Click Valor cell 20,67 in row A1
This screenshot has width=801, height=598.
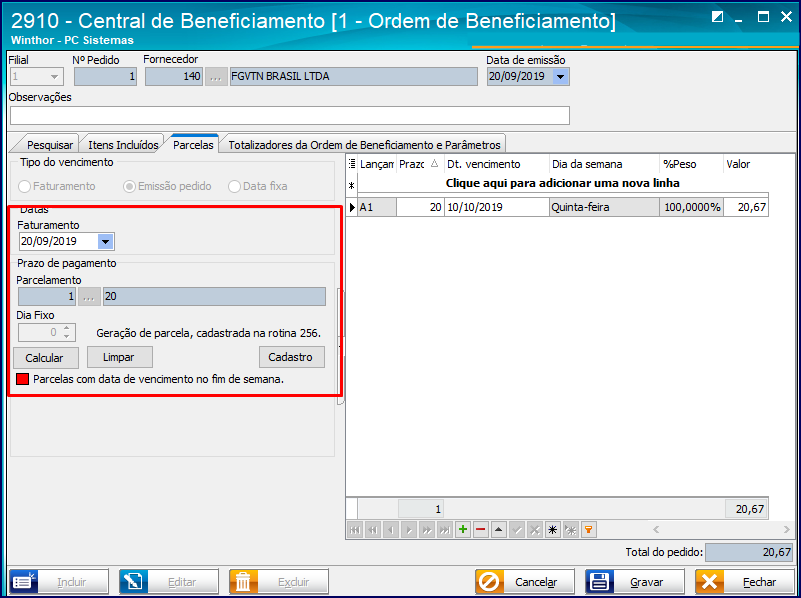pyautogui.click(x=746, y=207)
